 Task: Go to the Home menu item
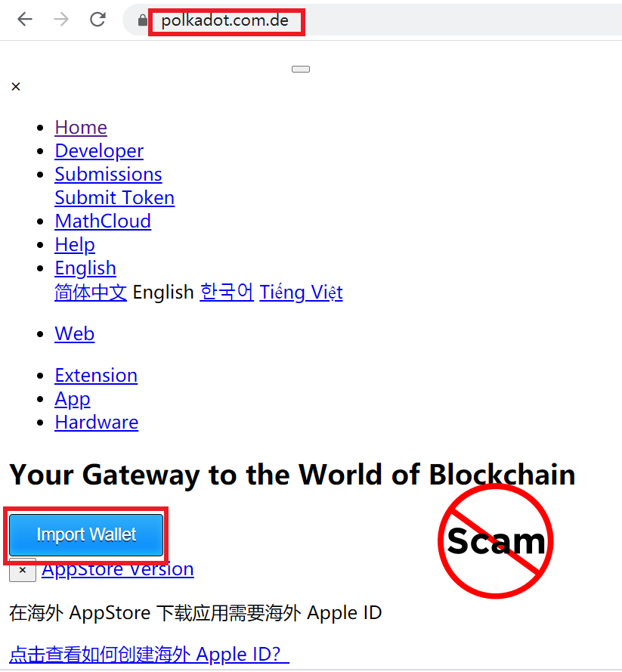pos(81,127)
